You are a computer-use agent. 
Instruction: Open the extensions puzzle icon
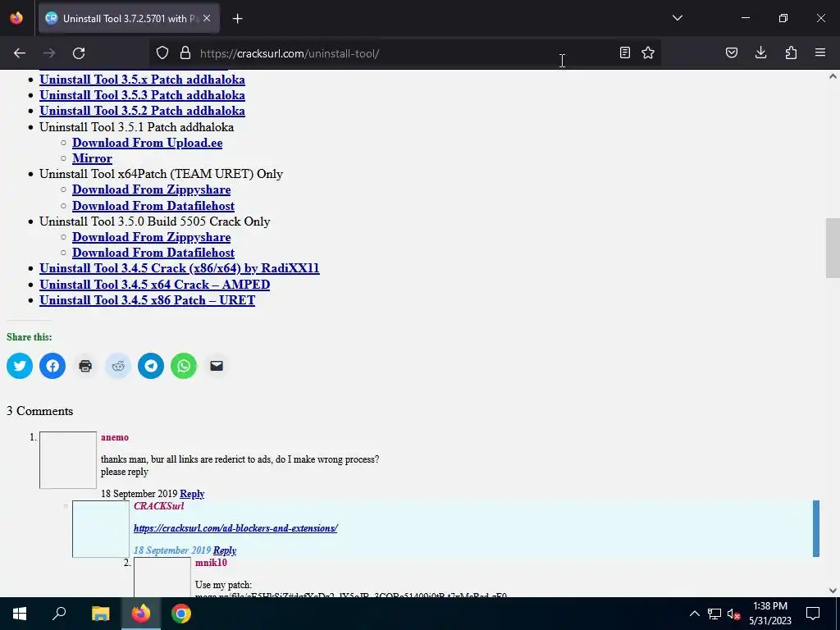coord(791,52)
